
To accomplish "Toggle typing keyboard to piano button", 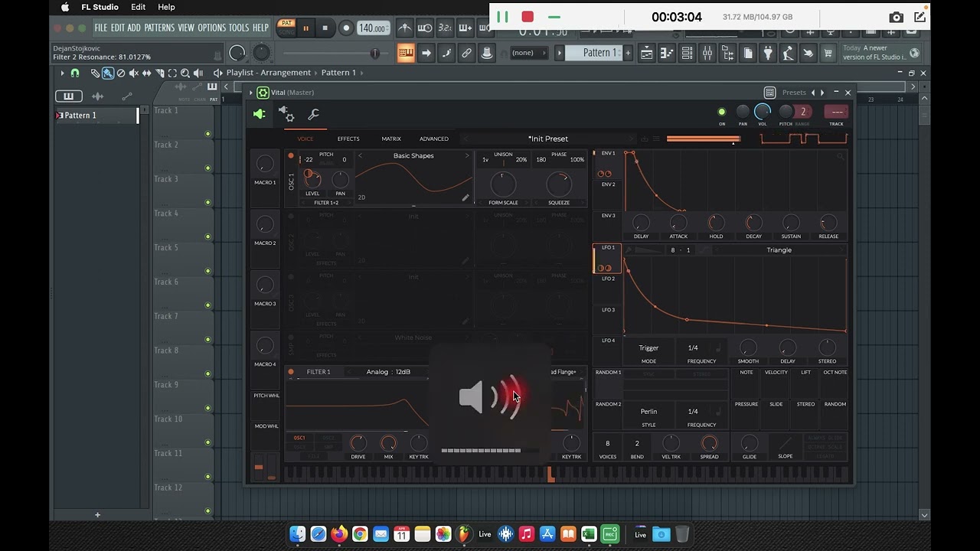I will point(406,53).
